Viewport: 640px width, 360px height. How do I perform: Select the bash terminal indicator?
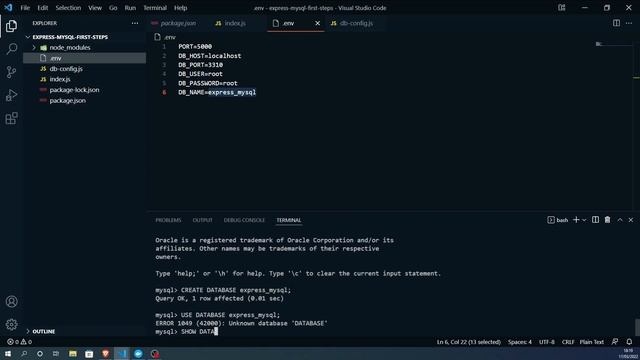click(558, 220)
